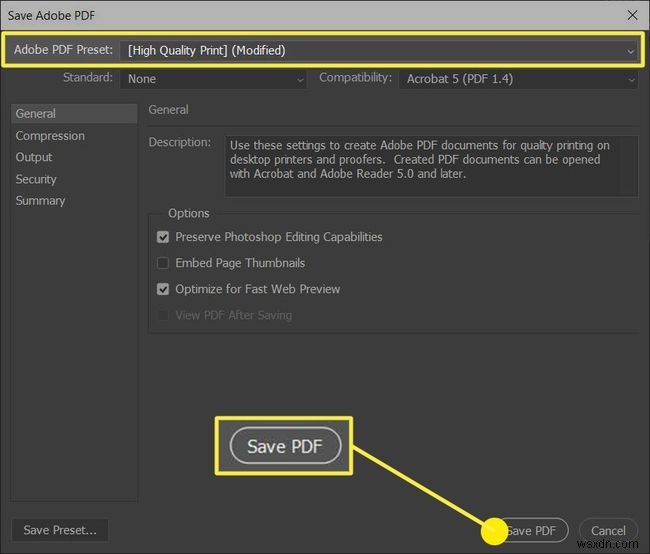The image size is (650, 554).
Task: Go to the Security section
Action: click(36, 179)
